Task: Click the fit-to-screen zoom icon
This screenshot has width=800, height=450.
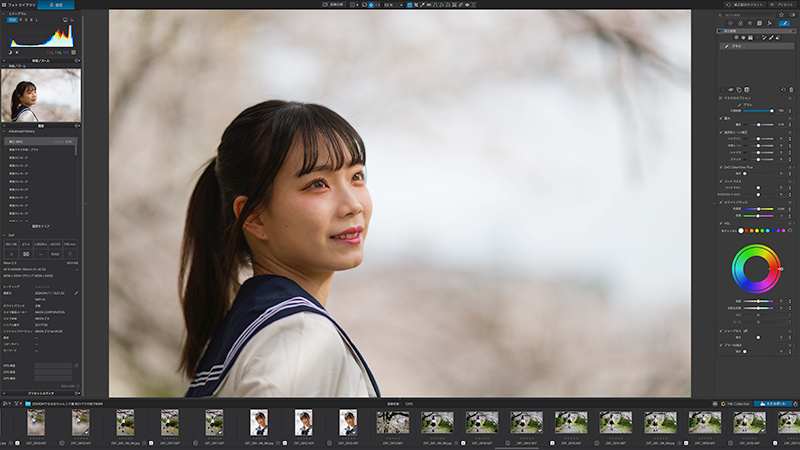Action: point(371,5)
